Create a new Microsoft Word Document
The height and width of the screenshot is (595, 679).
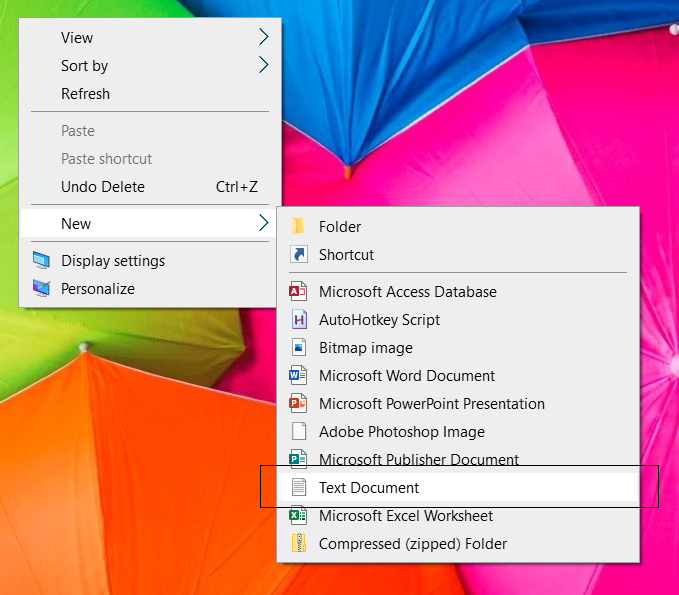coord(458,375)
